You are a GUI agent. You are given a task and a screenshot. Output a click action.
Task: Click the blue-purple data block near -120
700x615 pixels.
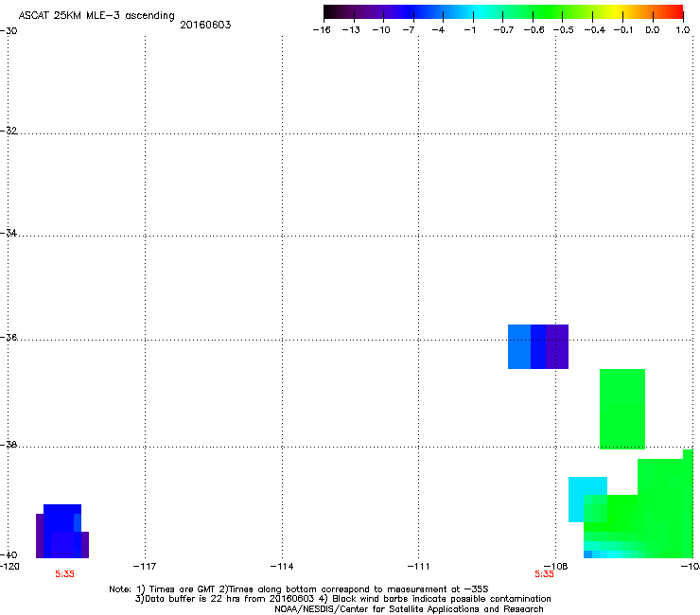tap(62, 531)
